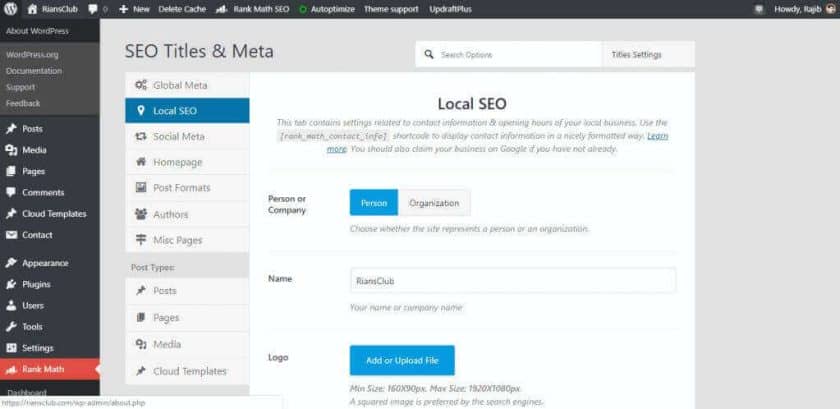Open Theme support in admin bar
840x409 pixels.
(x=391, y=9)
